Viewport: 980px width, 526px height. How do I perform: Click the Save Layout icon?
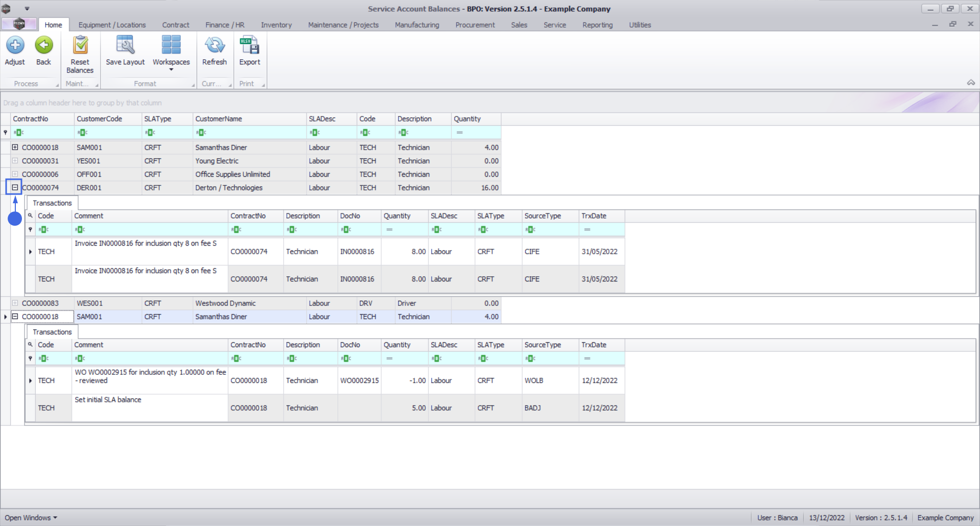pos(125,45)
